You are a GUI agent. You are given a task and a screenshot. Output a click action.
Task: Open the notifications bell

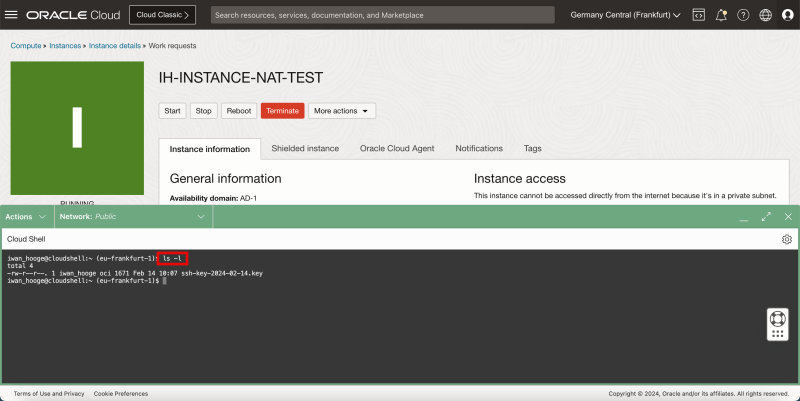pyautogui.click(x=721, y=15)
